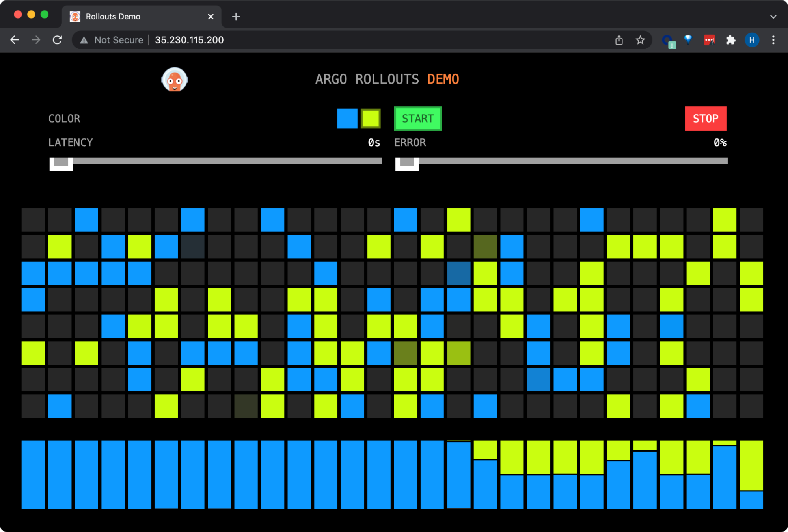Select the blue color swatch
The image size is (788, 532).
coord(347,119)
